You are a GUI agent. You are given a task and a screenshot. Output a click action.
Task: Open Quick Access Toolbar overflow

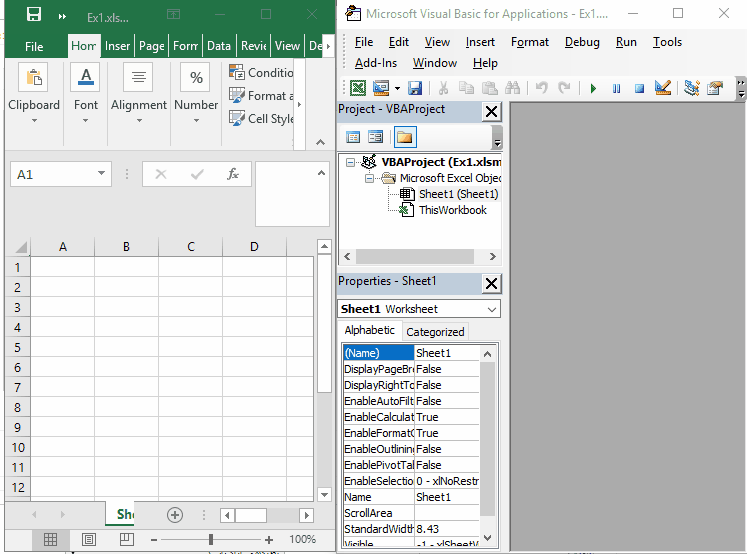[x=62, y=17]
